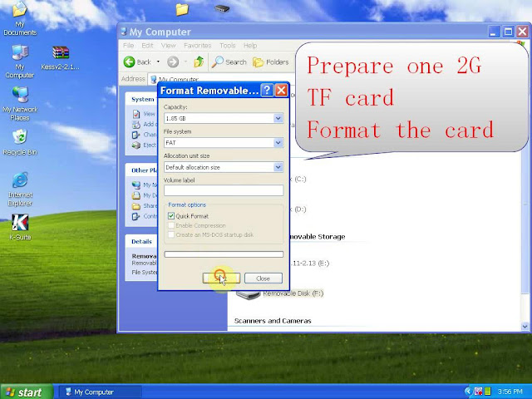Open the Help menu
Image resolution: width=532 pixels, height=399 pixels.
pyautogui.click(x=250, y=46)
